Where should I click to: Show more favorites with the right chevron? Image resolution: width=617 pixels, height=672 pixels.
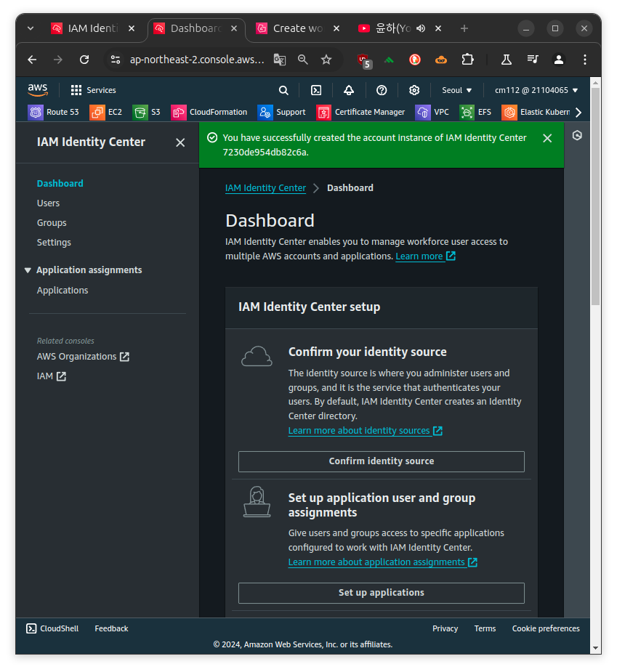pyautogui.click(x=578, y=113)
